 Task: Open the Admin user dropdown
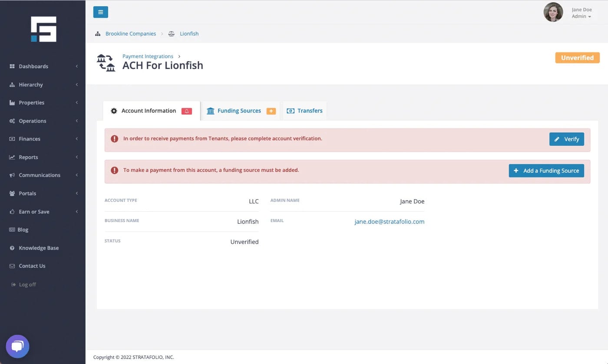point(581,16)
